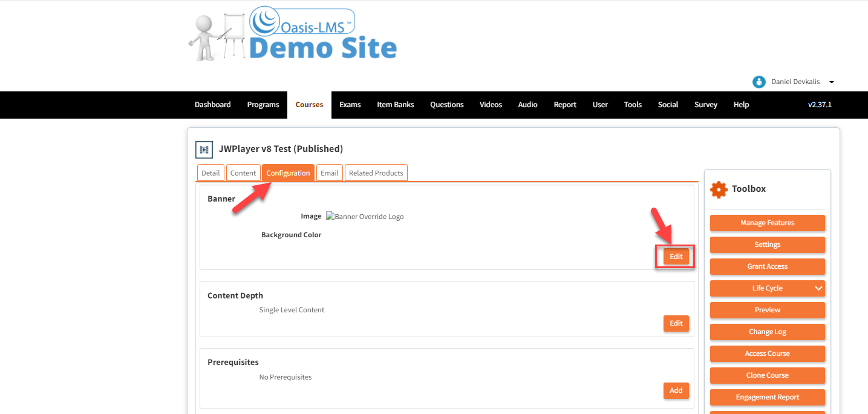Click the orange Toolbox gear icon

[x=719, y=189]
